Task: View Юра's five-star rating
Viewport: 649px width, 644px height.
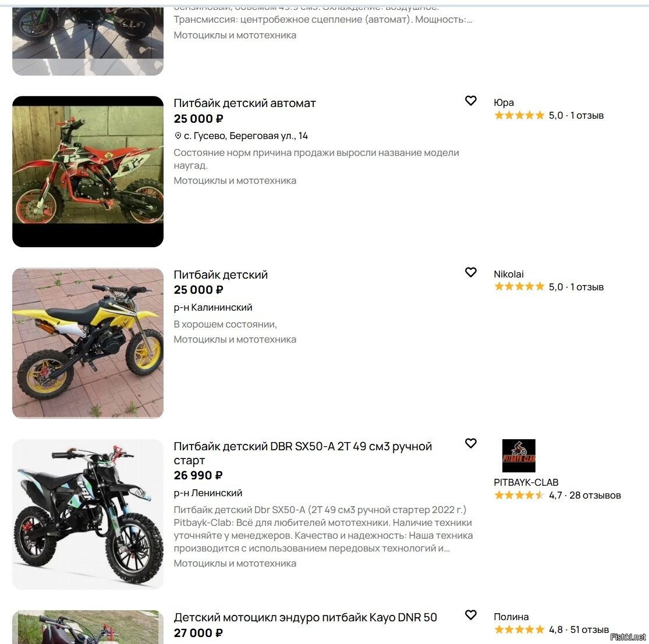Action: 519,115
